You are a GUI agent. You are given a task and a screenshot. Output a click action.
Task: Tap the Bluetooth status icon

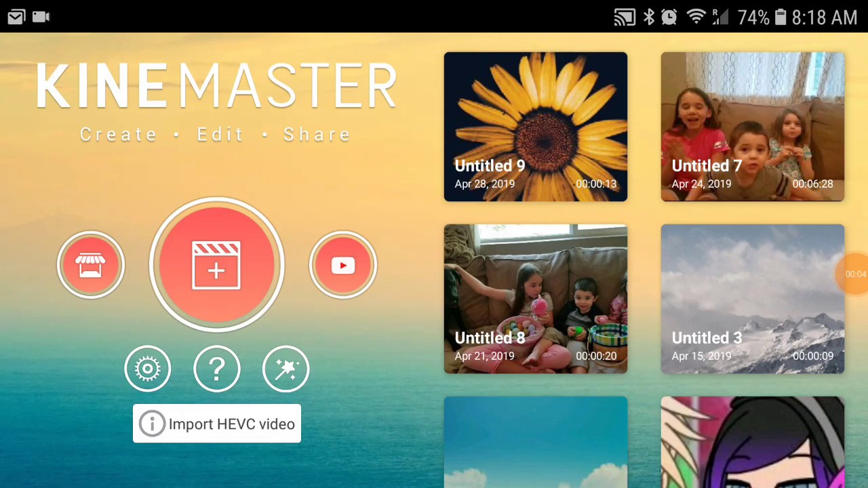click(649, 17)
